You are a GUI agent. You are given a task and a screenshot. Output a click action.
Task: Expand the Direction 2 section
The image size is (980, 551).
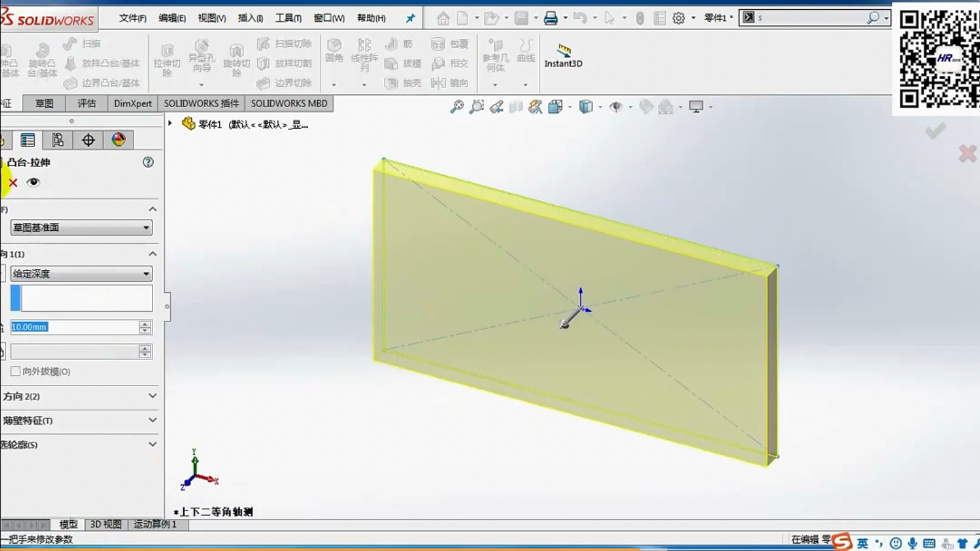(x=153, y=396)
